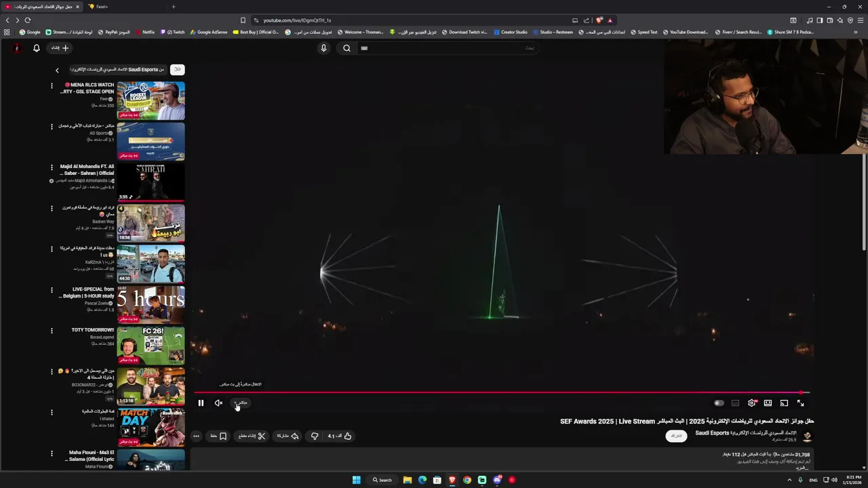The image size is (868, 488).
Task: Unmute the video volume
Action: click(x=218, y=403)
